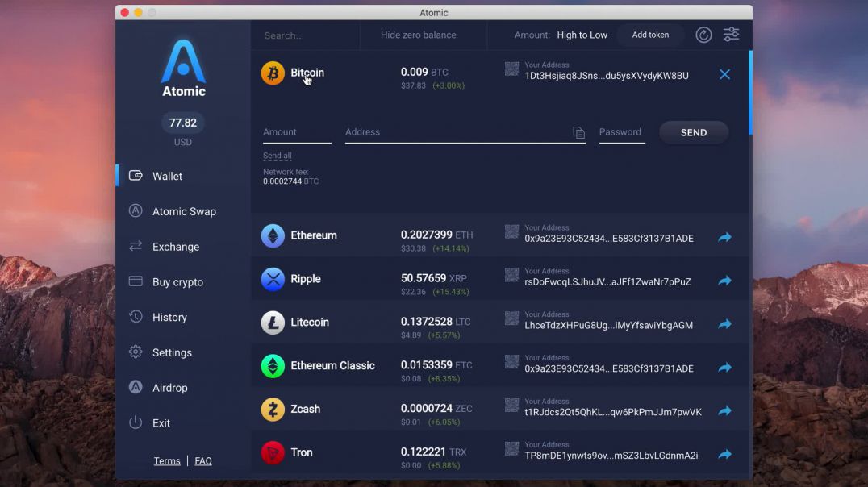Click the Atomic logo

point(183,68)
